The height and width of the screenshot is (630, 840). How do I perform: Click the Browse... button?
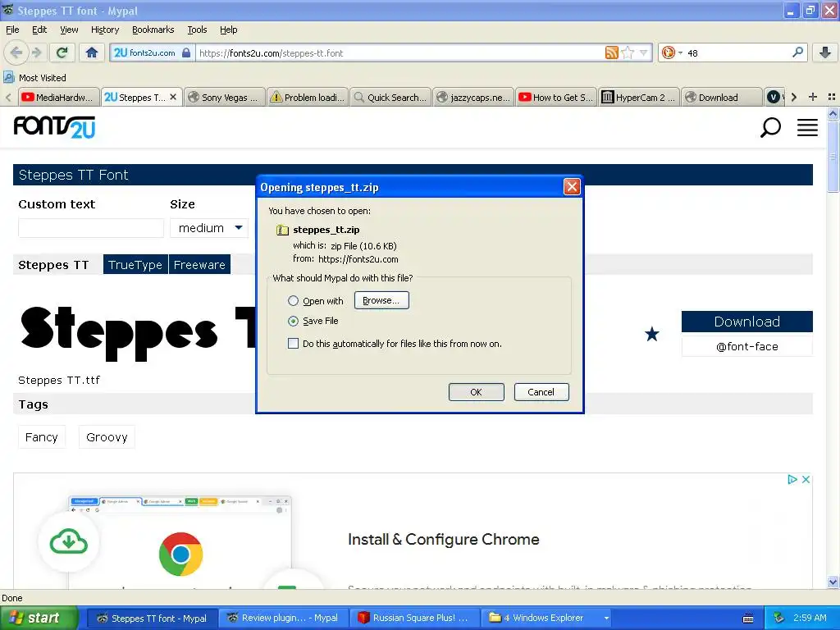pyautogui.click(x=381, y=300)
